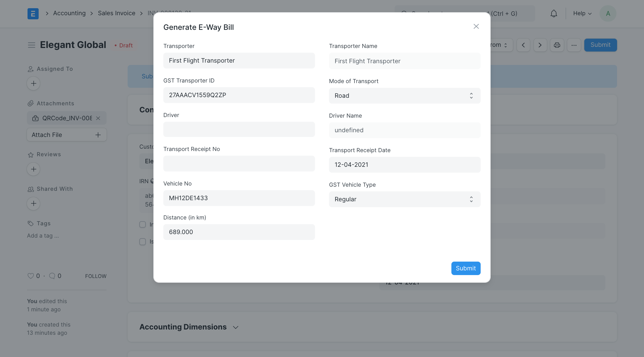Image resolution: width=644 pixels, height=357 pixels.
Task: Click the heart like icon
Action: 30,276
